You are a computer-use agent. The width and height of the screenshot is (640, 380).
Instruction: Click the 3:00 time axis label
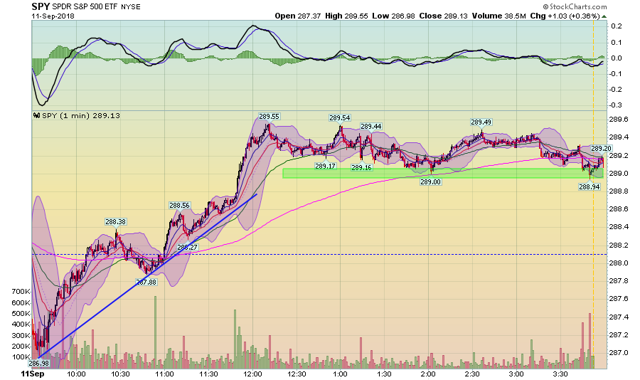click(517, 374)
